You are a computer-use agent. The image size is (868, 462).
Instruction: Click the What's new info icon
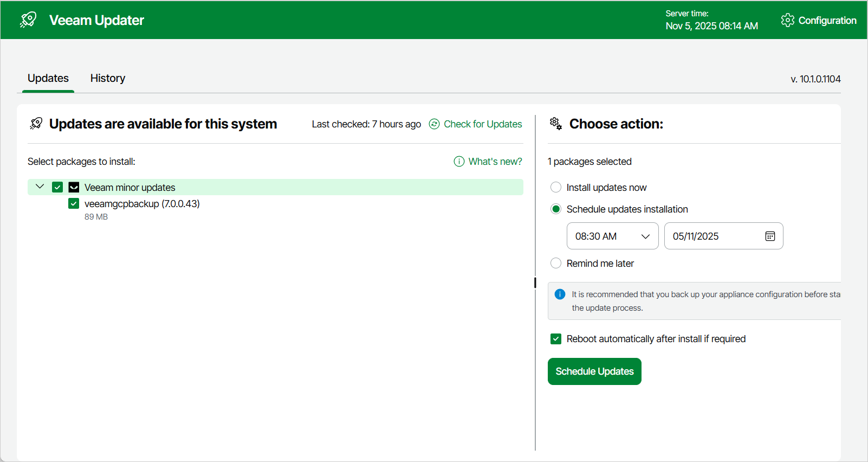tap(459, 162)
